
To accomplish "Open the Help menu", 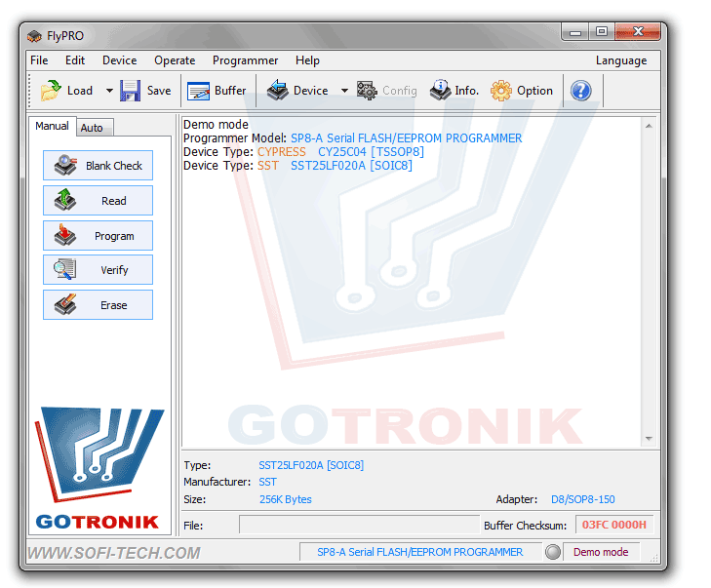I will 307,60.
